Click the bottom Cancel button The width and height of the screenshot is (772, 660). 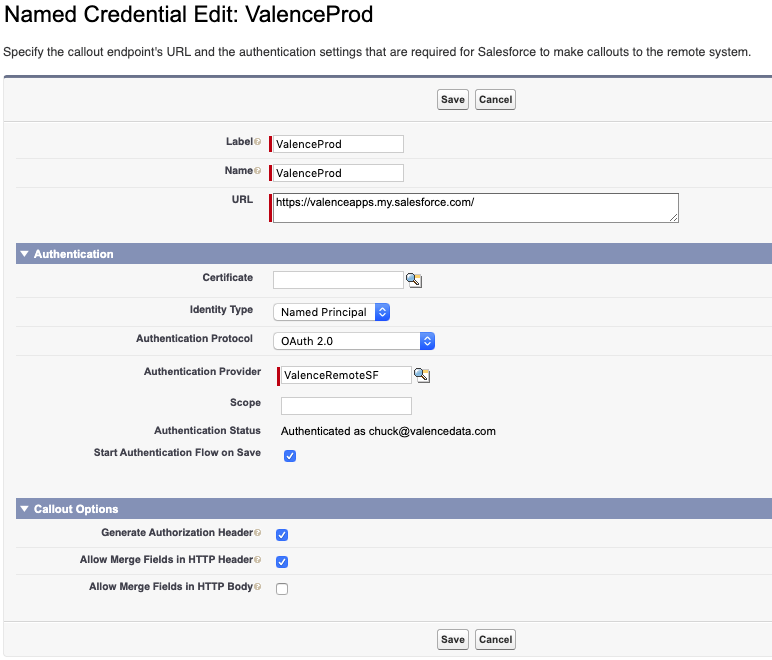tap(495, 639)
